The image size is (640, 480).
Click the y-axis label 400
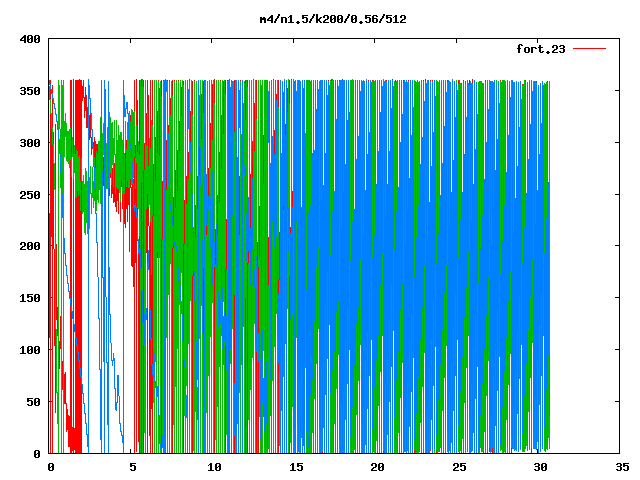point(30,39)
